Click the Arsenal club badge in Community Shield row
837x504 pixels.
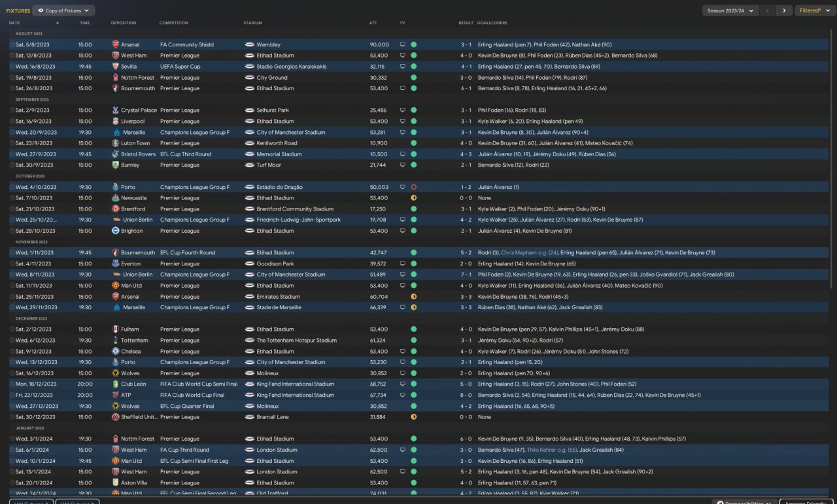coord(115,44)
